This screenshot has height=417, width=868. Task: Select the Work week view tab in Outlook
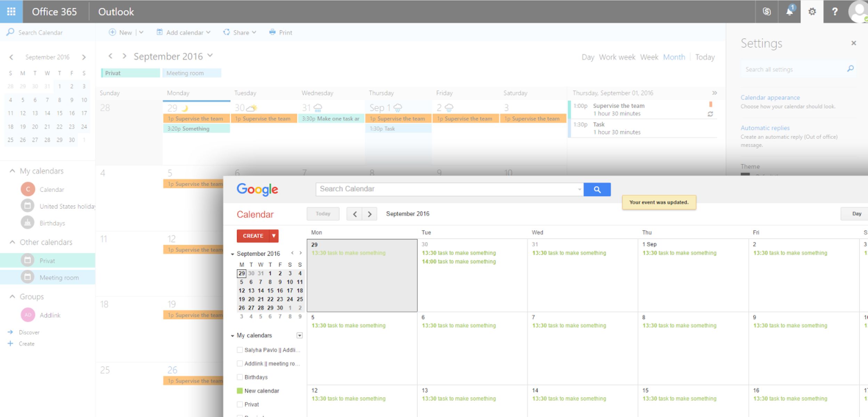point(616,56)
